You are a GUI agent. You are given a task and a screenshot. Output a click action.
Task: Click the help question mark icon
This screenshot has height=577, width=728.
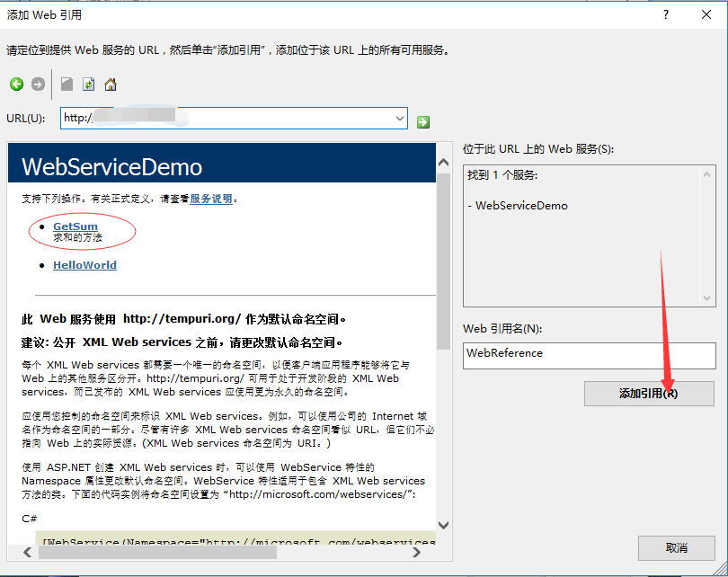click(x=663, y=14)
